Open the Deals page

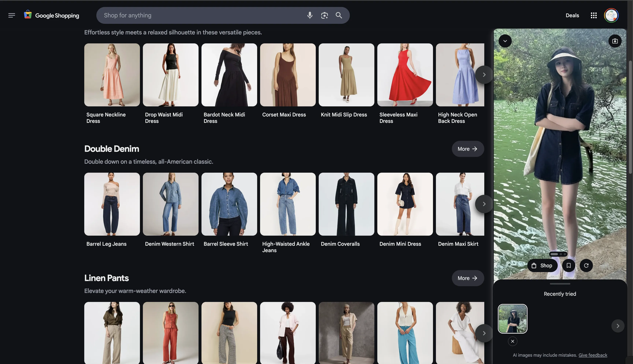572,16
